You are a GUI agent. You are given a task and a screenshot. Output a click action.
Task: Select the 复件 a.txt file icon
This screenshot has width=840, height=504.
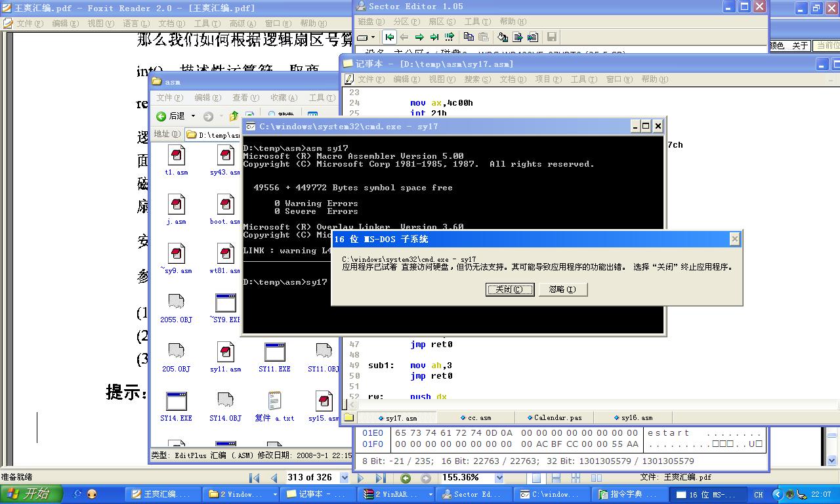coord(274,401)
